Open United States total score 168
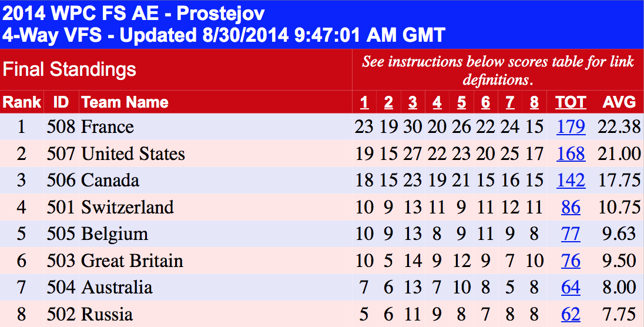The width and height of the screenshot is (644, 327). point(571,154)
